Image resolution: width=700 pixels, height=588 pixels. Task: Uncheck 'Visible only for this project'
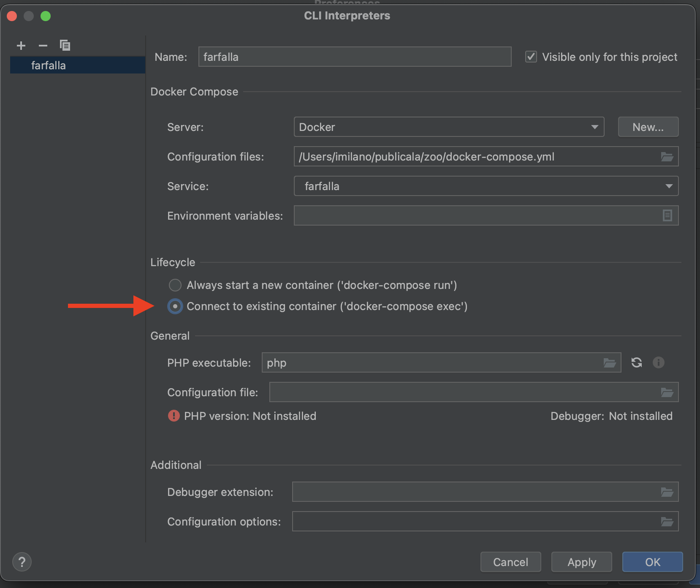(x=531, y=57)
